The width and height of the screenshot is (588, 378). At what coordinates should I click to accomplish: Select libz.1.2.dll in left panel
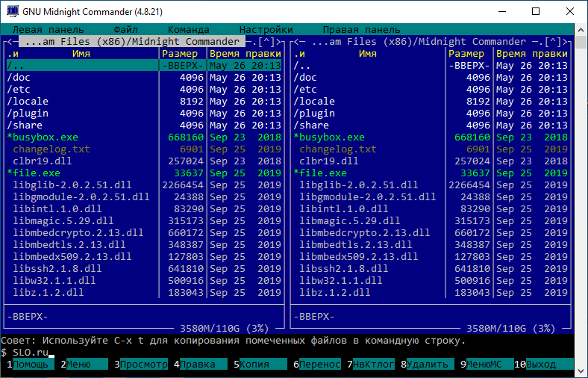click(x=144, y=293)
